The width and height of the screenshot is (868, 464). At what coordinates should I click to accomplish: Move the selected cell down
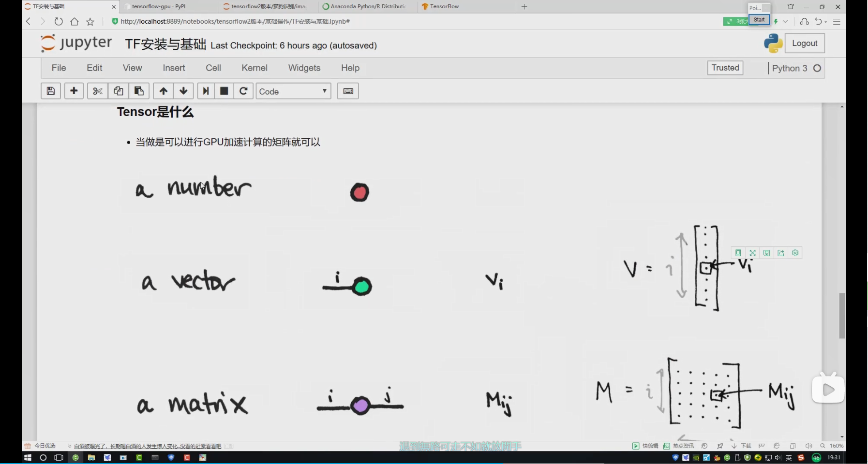pyautogui.click(x=183, y=91)
